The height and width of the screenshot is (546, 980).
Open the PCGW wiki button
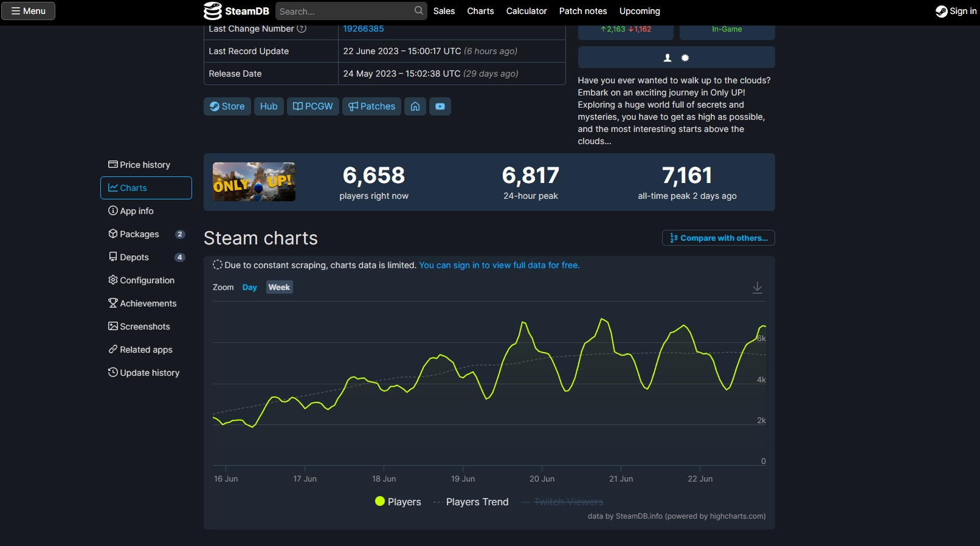point(313,106)
